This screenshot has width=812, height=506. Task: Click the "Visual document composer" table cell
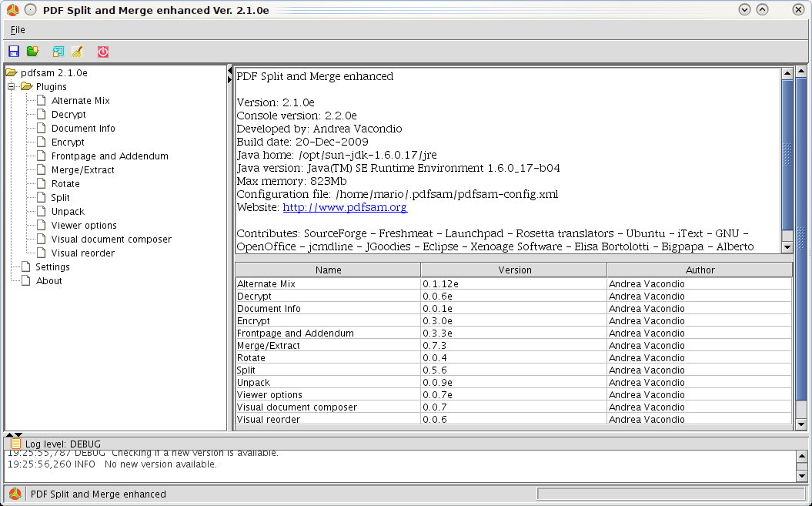pyautogui.click(x=328, y=407)
